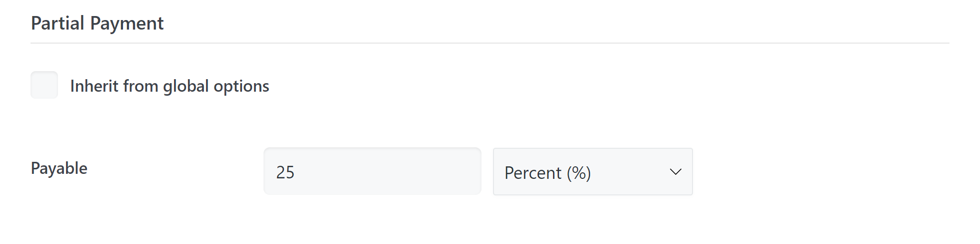Check the empty square checkbox under Partial Payment

point(44,85)
